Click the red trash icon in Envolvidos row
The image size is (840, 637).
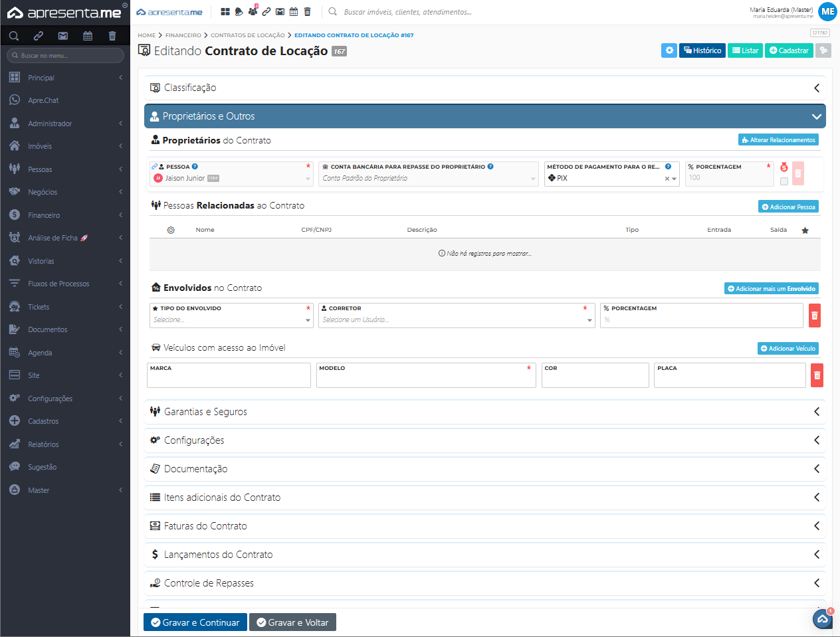point(814,316)
